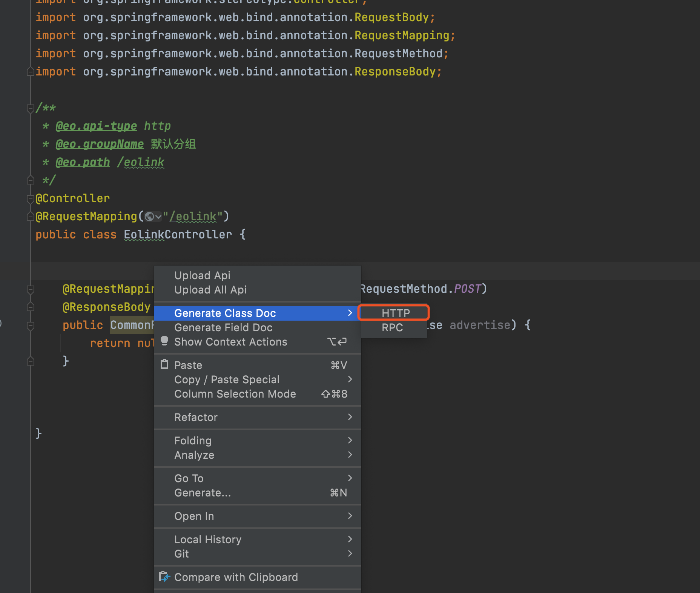The width and height of the screenshot is (700, 593).
Task: Collapse the imports fold marker at ResponseBody import
Action: point(31,71)
